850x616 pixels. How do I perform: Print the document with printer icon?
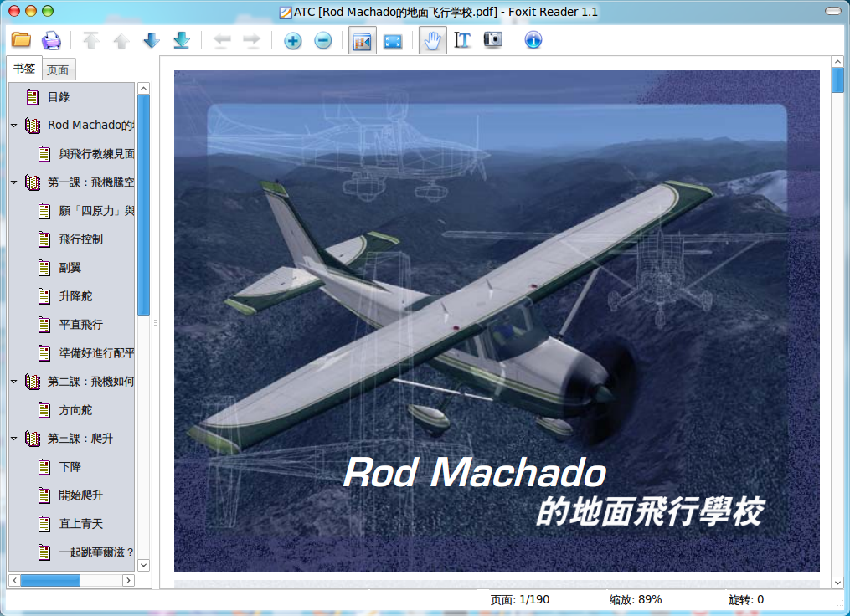51,40
